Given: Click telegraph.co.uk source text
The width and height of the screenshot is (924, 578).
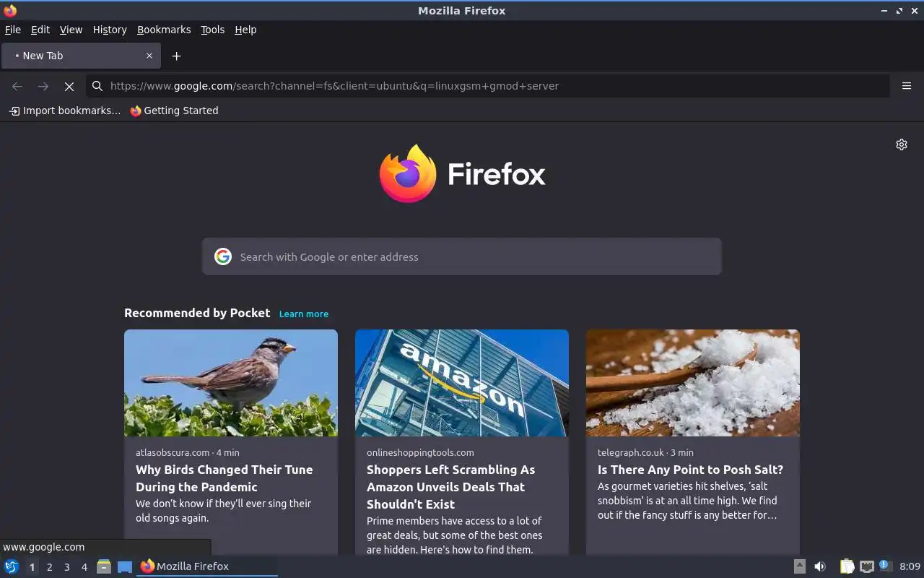Looking at the screenshot, I should coord(631,452).
